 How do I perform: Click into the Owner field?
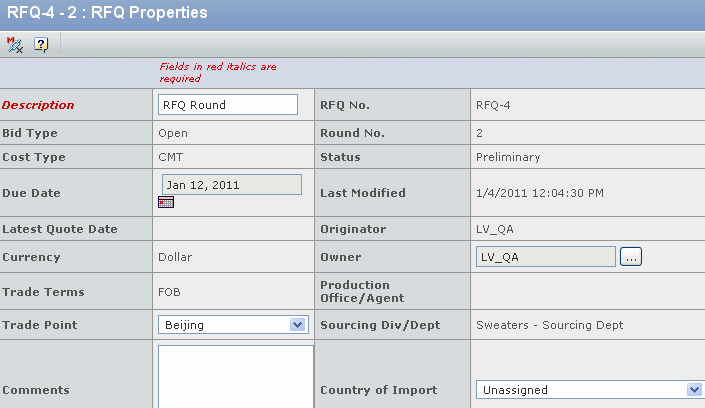(x=545, y=256)
